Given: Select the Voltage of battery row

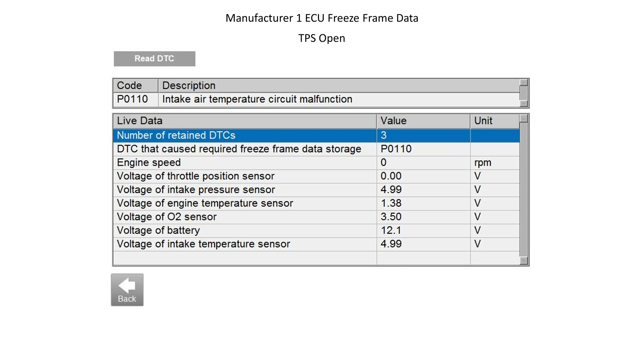Looking at the screenshot, I should (x=316, y=231).
